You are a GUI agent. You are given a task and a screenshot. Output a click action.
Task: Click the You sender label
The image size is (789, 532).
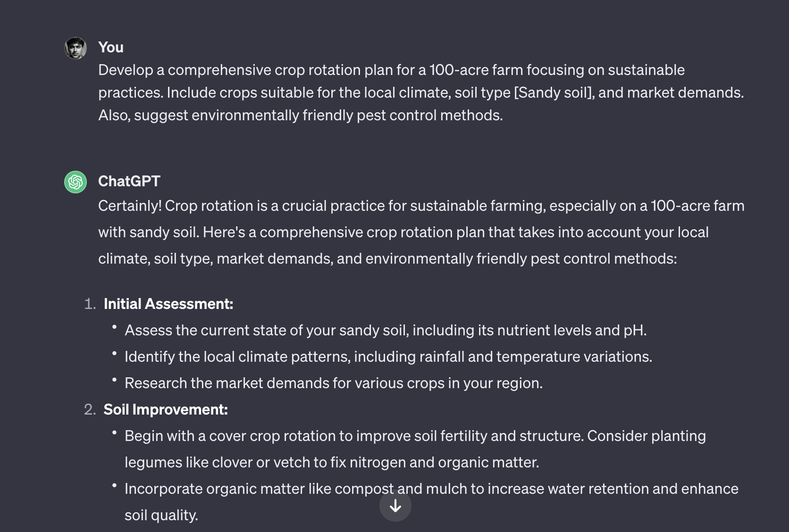110,47
